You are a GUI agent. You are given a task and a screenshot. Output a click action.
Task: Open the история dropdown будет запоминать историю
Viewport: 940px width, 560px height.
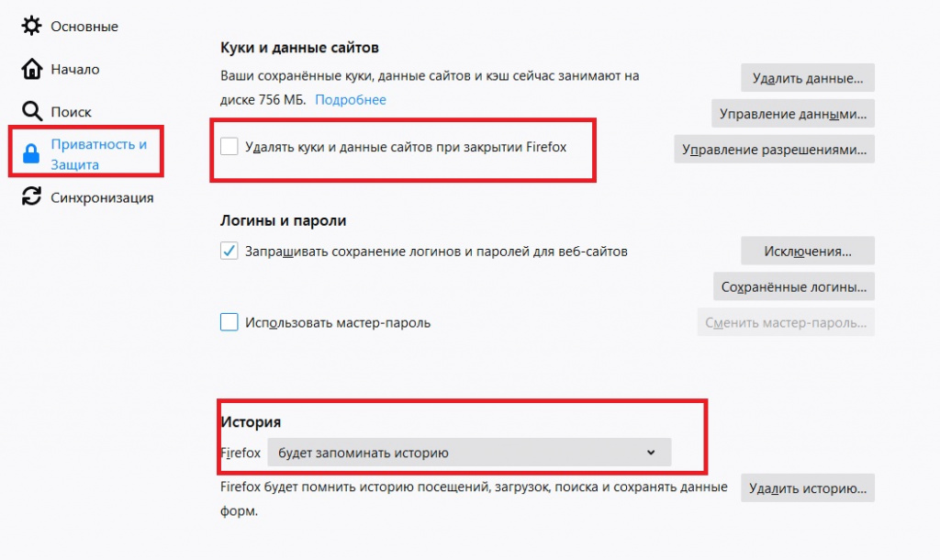tap(469, 453)
